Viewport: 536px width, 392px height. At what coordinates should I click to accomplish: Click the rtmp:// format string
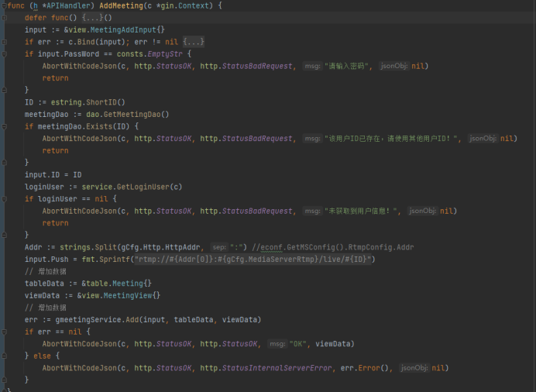[x=253, y=260]
